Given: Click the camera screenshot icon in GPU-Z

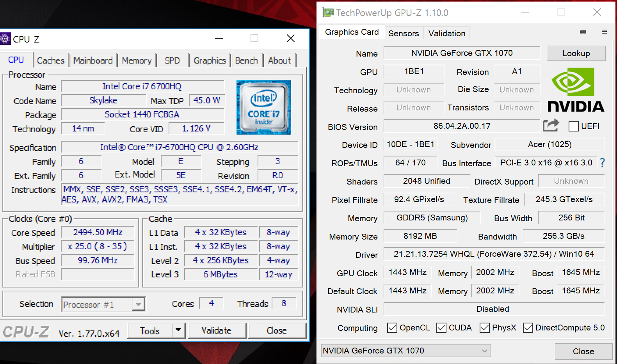Looking at the screenshot, I should (583, 32).
